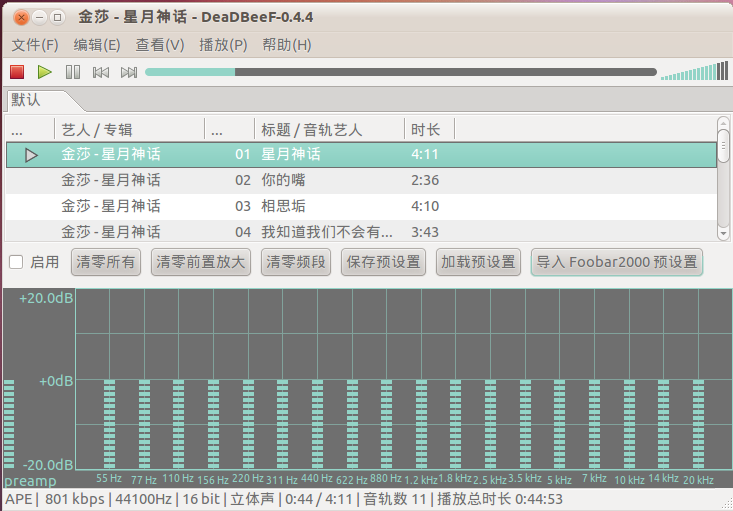Open the 文件(F) menu
Viewport: 733px width, 511px height.
pyautogui.click(x=35, y=45)
